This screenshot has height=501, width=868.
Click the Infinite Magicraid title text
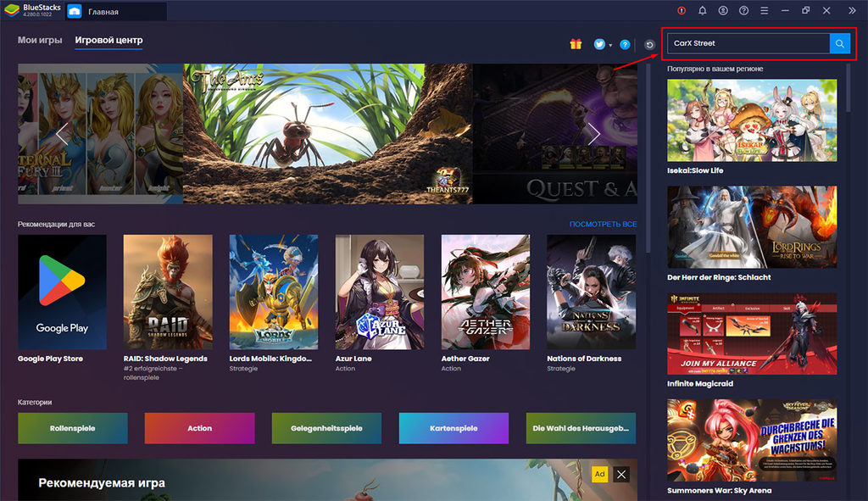click(700, 384)
